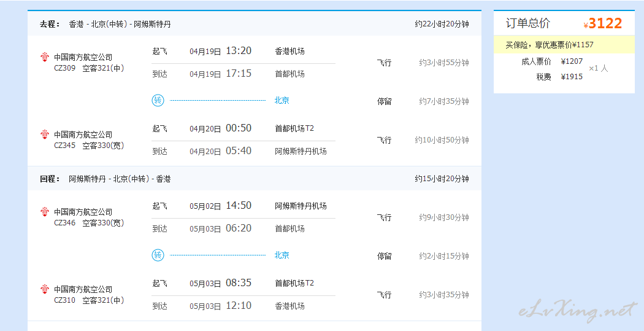The height and width of the screenshot is (331, 644).
Task: Click the outbound 转 transfer circle icon
Action: (x=158, y=100)
